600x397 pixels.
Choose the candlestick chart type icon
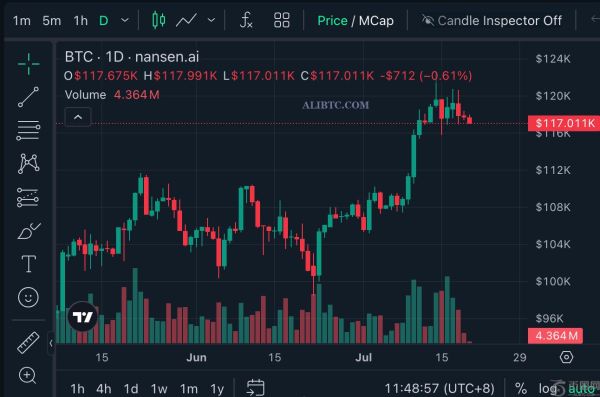[x=158, y=20]
